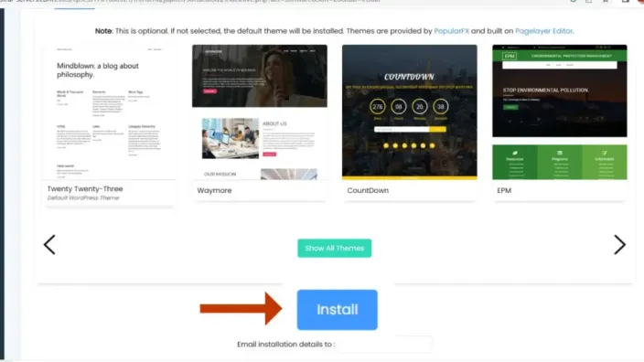The image size is (644, 362).
Task: Click the EPM theme name
Action: [x=504, y=190]
